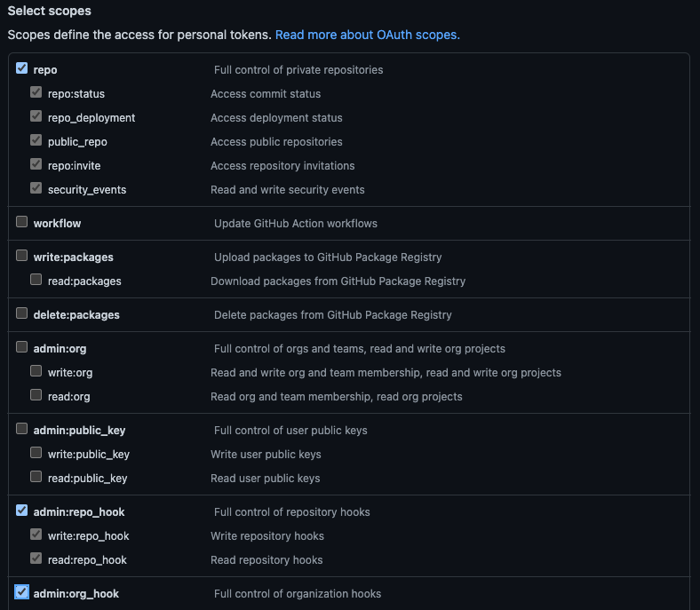Check the read:org checkbox
The height and width of the screenshot is (610, 700).
click(36, 395)
